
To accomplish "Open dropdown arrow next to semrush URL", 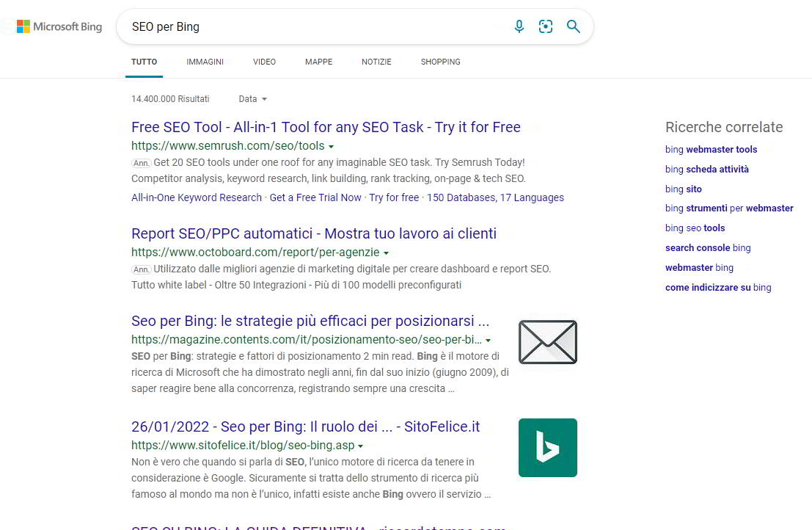I will click(x=332, y=147).
